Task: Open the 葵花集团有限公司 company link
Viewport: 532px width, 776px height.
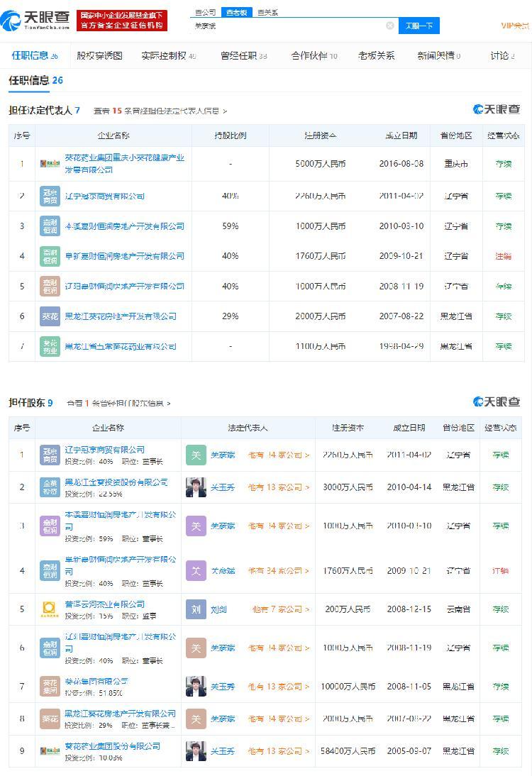Action: [96, 682]
